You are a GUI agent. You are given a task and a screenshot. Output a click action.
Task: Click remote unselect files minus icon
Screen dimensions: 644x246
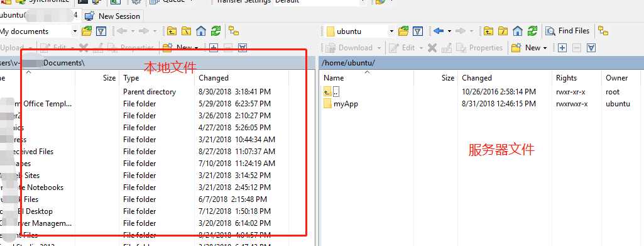pyautogui.click(x=577, y=48)
